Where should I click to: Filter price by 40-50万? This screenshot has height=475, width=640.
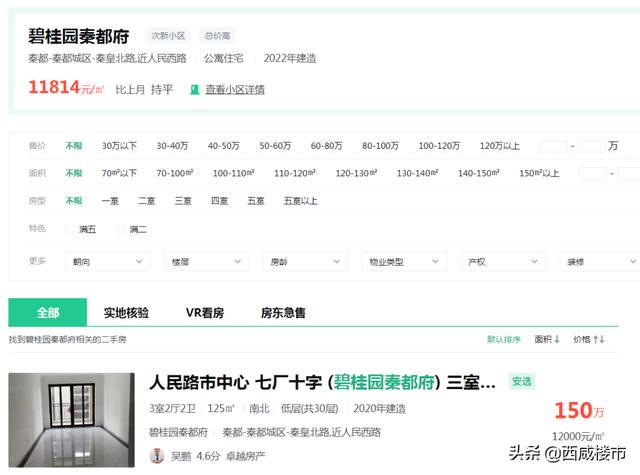[x=224, y=146]
